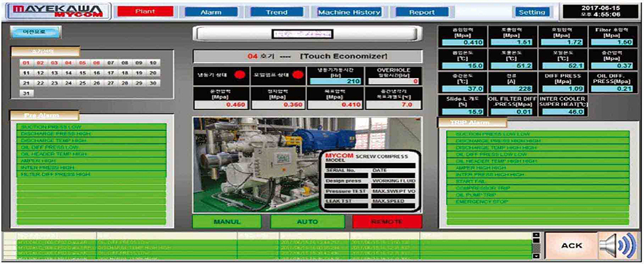644x264 pixels.
Task: Open the Setting menu
Action: pos(532,12)
